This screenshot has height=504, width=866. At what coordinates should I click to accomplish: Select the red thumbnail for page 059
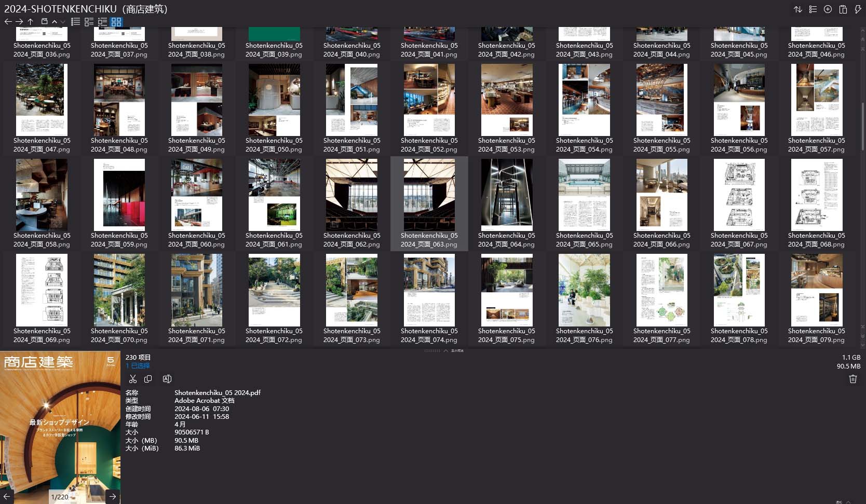119,195
